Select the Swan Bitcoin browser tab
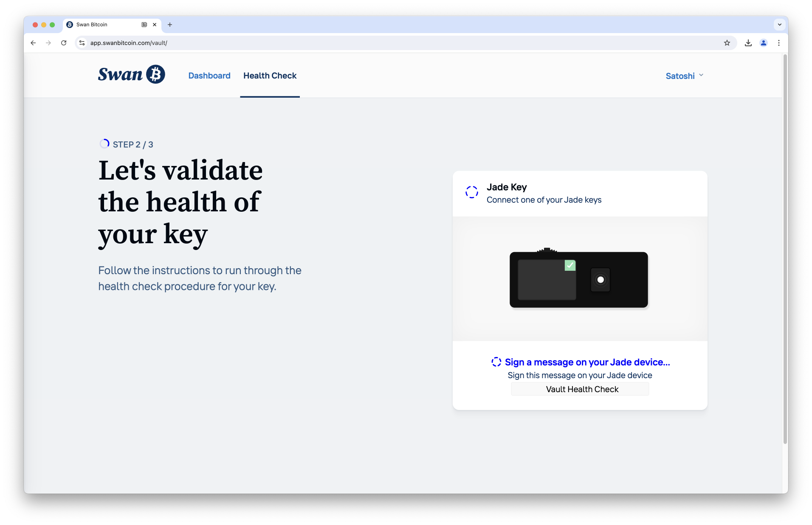The height and width of the screenshot is (525, 812). point(112,25)
